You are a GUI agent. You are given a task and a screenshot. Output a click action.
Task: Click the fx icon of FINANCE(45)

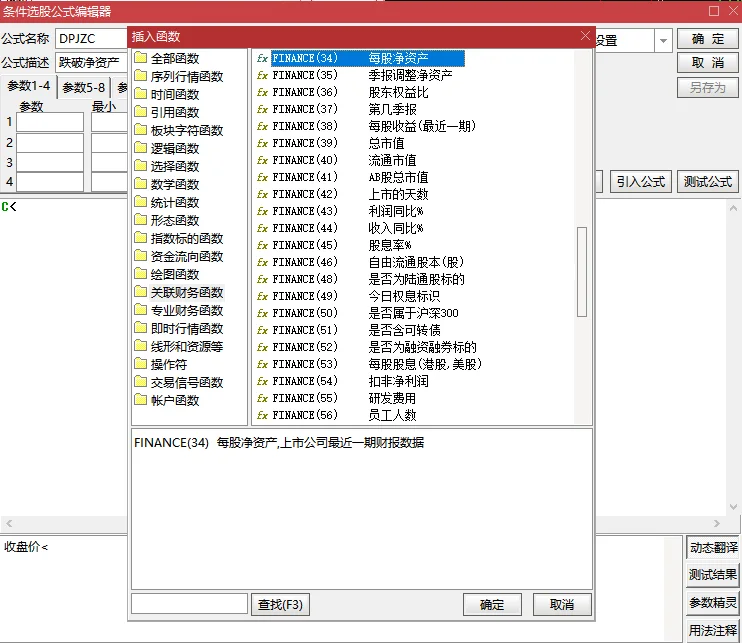click(x=263, y=246)
